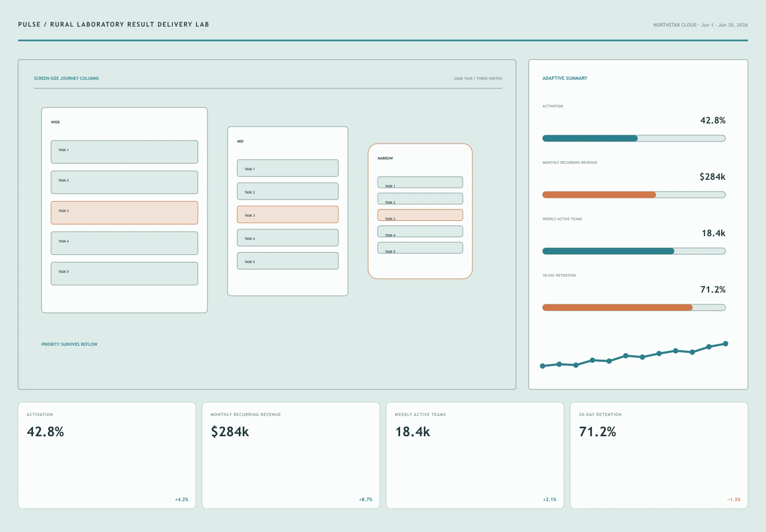The height and width of the screenshot is (532, 766).
Task: Click the 18.4k value in Adaptive Summary
Action: (x=713, y=233)
